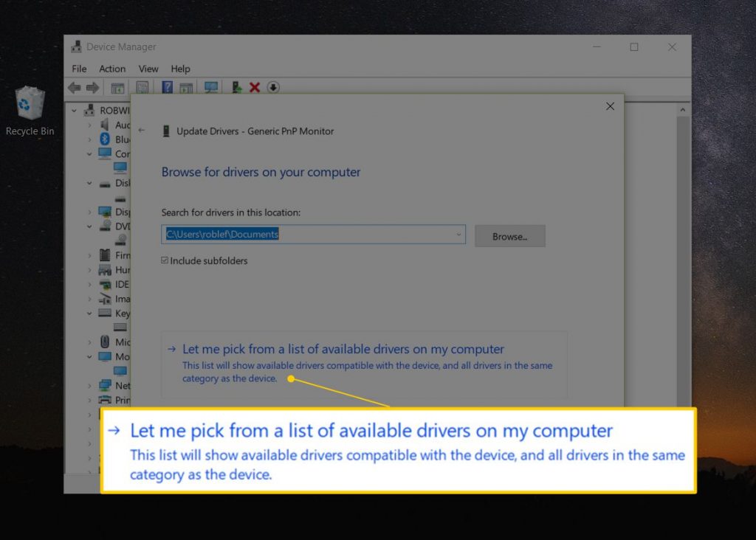Maximize the Device Manager window
Screen dimensions: 756x540
[x=634, y=46]
